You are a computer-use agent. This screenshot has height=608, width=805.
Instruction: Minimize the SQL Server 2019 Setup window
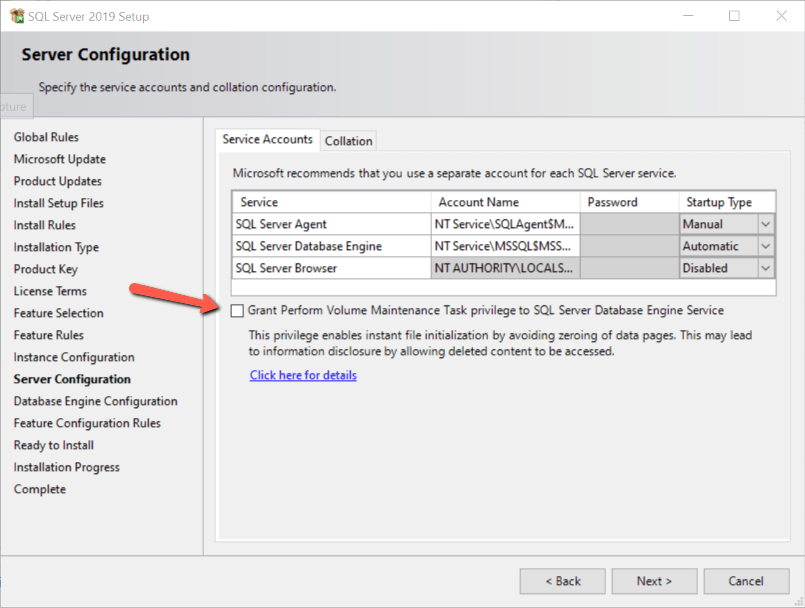coord(688,16)
